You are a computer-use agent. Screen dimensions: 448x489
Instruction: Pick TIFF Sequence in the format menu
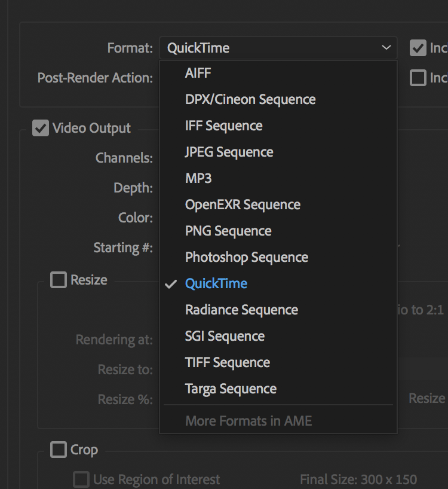tap(278, 362)
